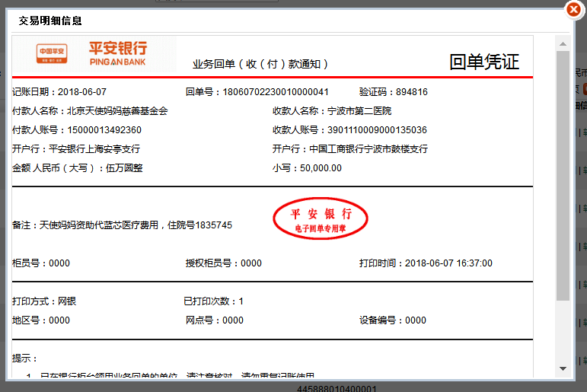Click payer name 北京天使妈妈慈善基金会
Image resolution: width=587 pixels, height=392 pixels.
click(x=117, y=111)
